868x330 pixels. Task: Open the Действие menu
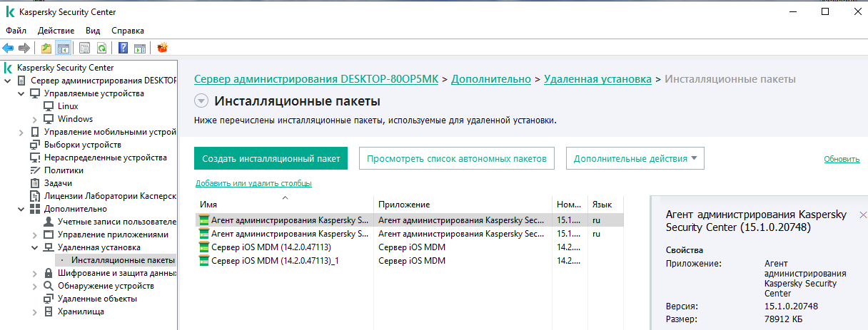click(56, 31)
